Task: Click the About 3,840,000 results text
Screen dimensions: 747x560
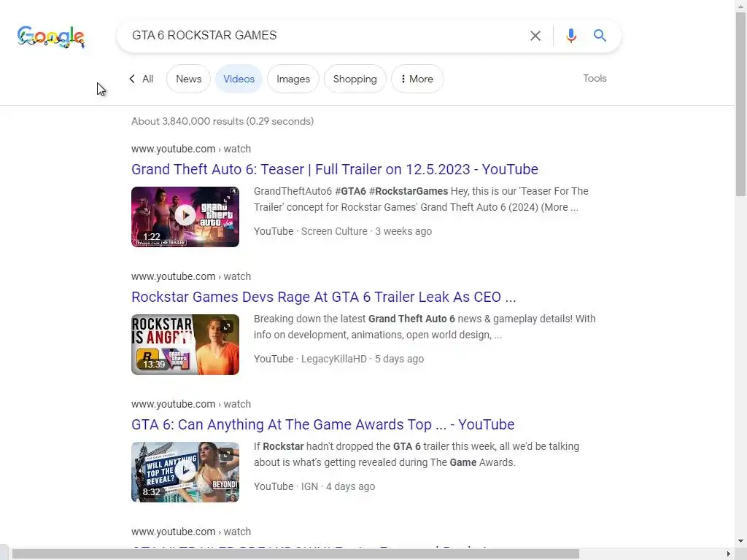Action: pyautogui.click(x=222, y=122)
